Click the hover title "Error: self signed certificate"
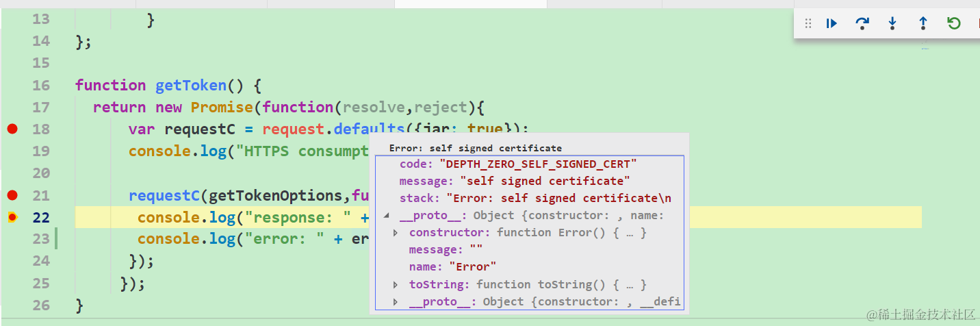This screenshot has width=980, height=326. point(475,148)
